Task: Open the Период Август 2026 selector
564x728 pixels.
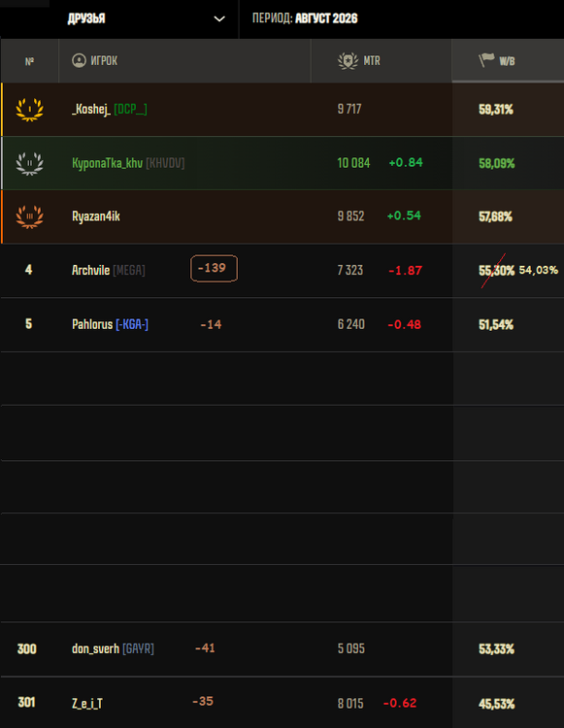Action: 305,18
